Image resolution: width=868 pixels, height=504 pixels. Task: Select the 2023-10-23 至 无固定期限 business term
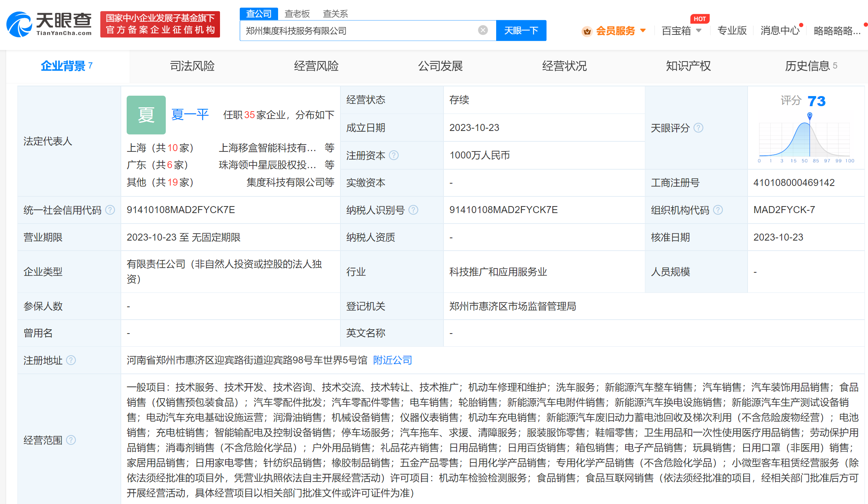184,237
